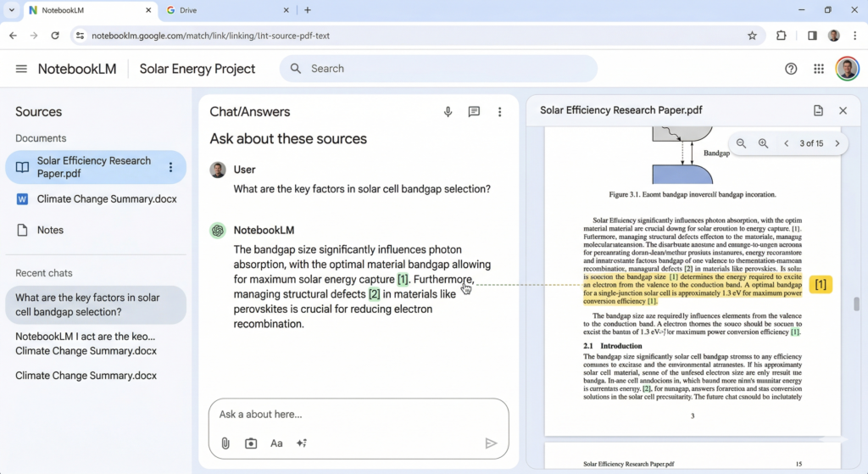Open browser extensions puzzle icon
This screenshot has width=868, height=474.
781,36
